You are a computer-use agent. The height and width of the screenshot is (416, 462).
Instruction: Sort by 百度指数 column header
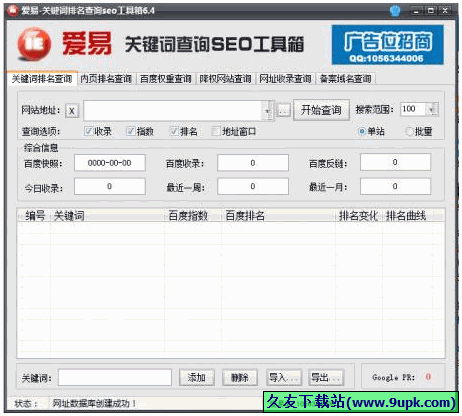pos(193,216)
